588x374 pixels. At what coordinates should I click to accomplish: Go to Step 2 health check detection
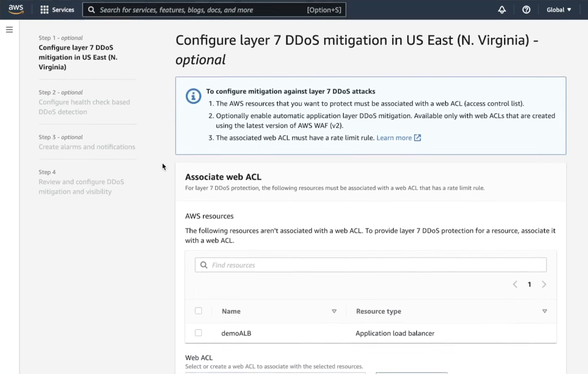coord(84,107)
